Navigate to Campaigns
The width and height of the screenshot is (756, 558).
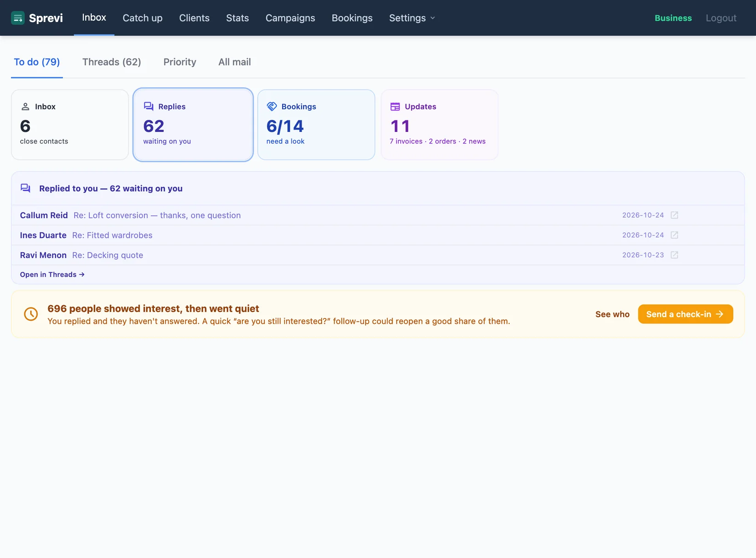point(290,18)
